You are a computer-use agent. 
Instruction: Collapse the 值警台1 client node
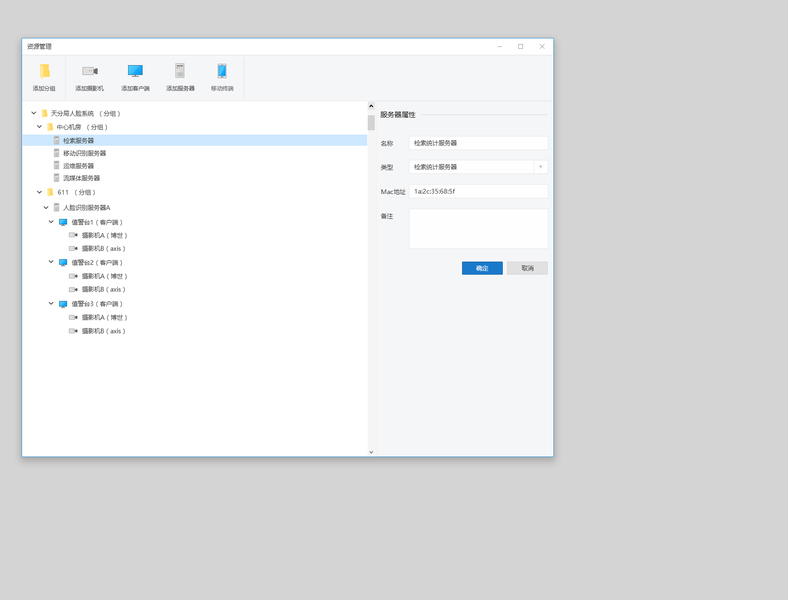pyautogui.click(x=51, y=222)
